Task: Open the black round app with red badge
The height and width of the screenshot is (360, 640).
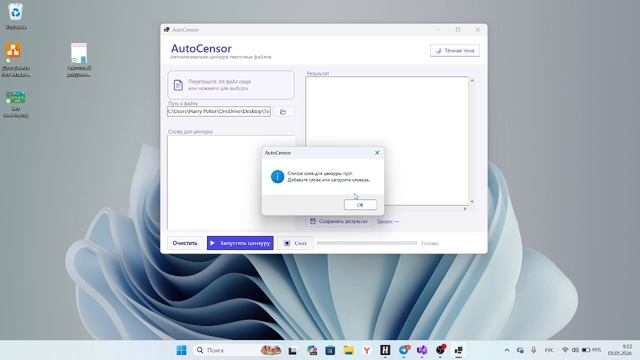Action: click(440, 350)
